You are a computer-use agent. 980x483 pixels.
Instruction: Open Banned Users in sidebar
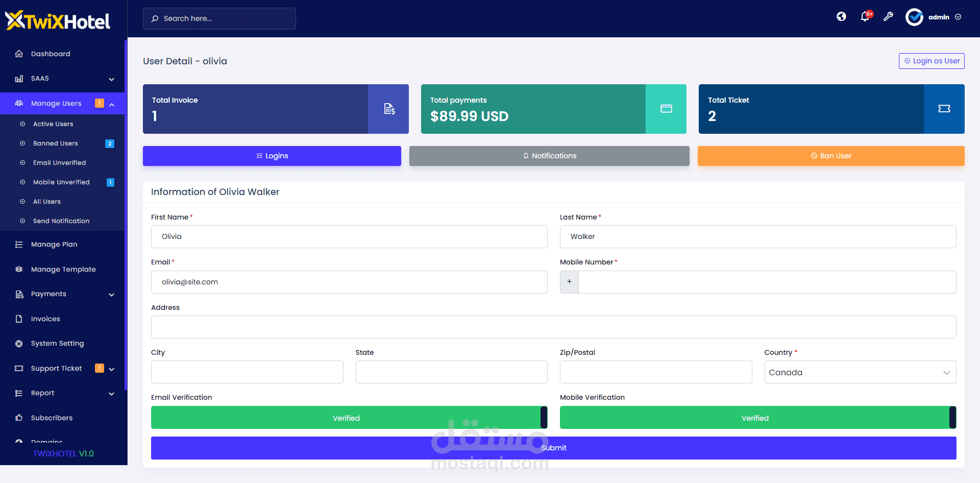click(56, 143)
